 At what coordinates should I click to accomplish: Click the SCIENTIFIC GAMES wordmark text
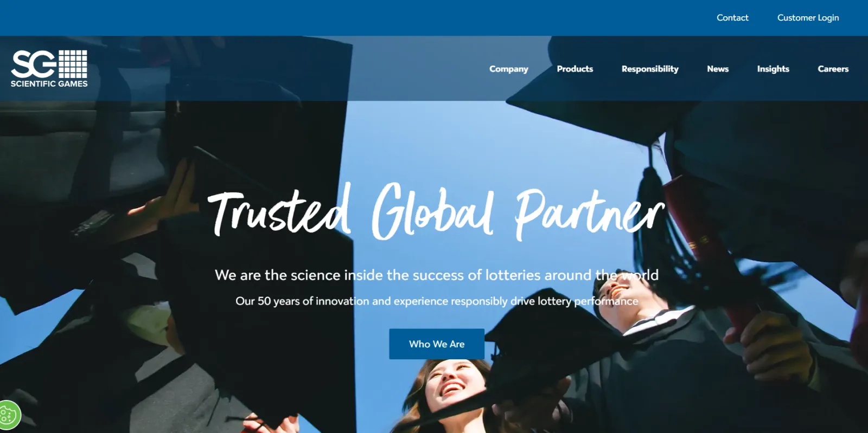49,83
